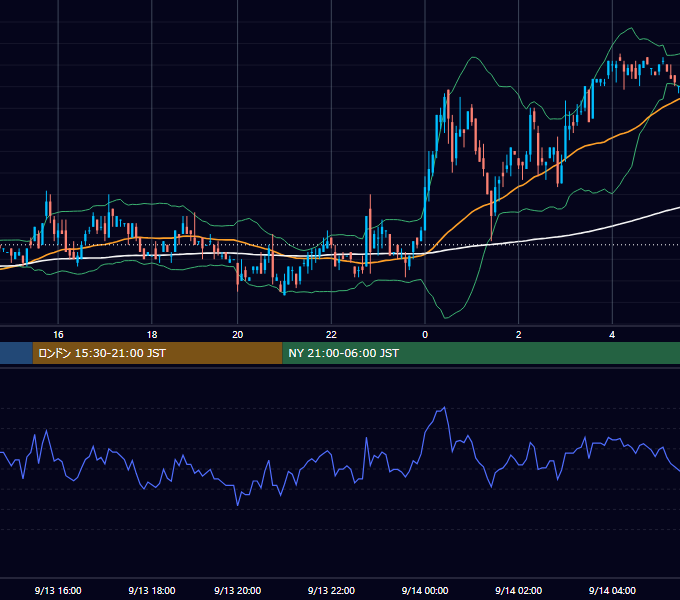The image size is (680, 600).
Task: Click the 9/13 22:00 date label
Action: click(331, 590)
